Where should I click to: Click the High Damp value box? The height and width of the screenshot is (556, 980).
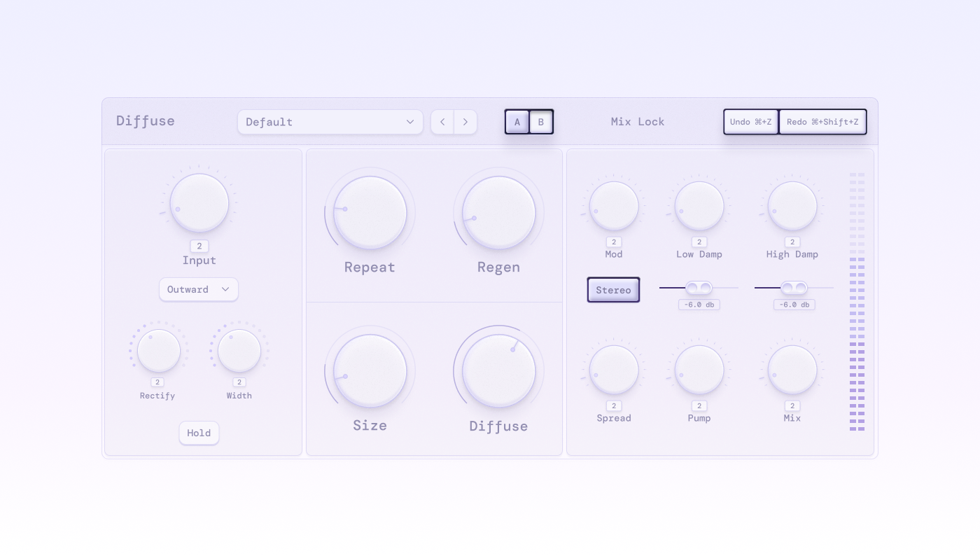(x=792, y=242)
